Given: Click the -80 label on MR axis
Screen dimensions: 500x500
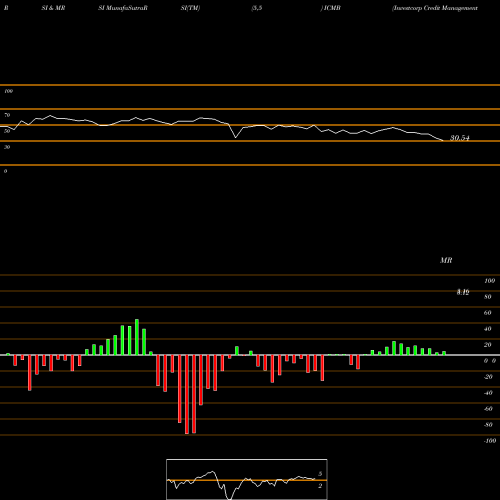Looking at the screenshot, I should [x=488, y=425].
